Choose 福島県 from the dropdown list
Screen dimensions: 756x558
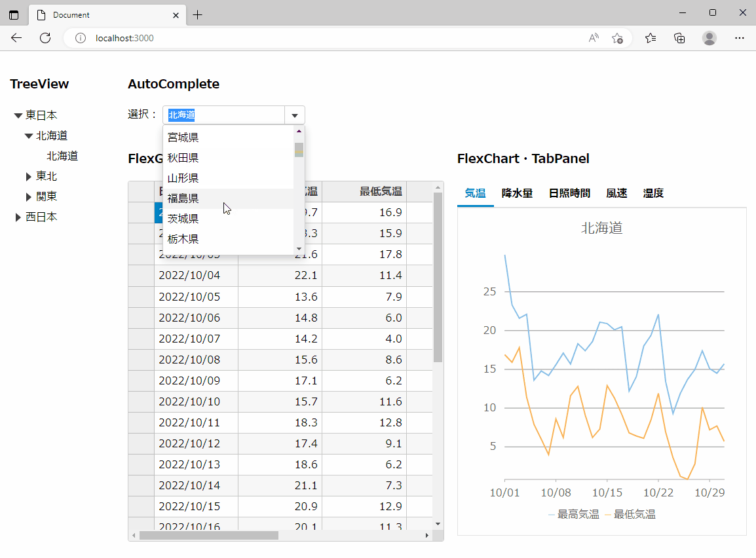[x=229, y=198]
